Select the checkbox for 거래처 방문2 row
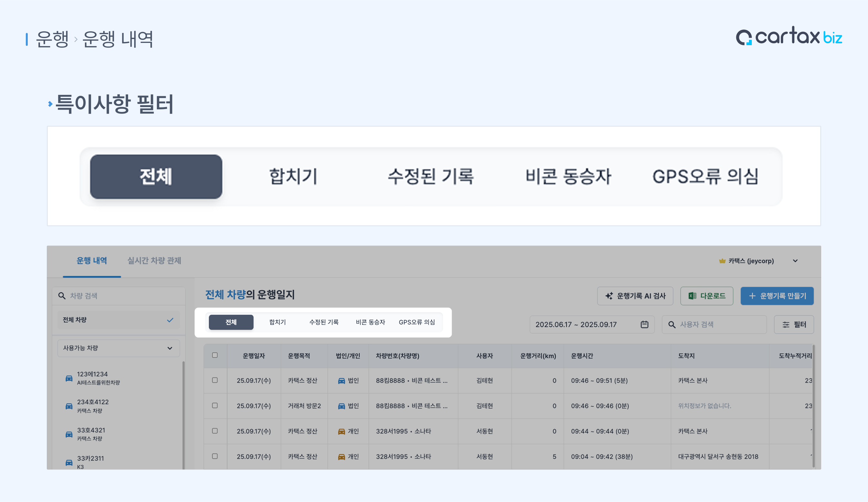 pos(215,405)
